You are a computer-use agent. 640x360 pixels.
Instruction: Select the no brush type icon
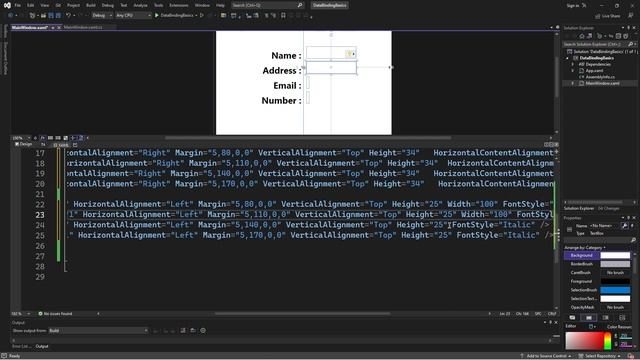point(572,318)
